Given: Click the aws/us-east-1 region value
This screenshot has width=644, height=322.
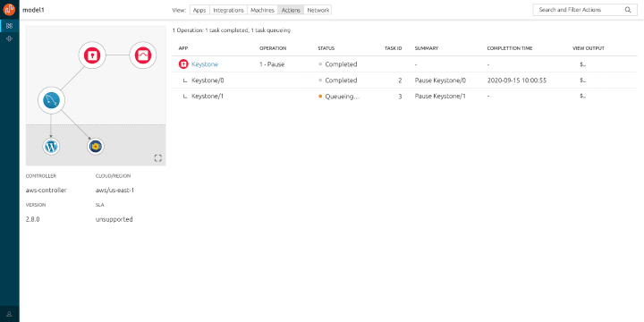Looking at the screenshot, I should 115,191.
